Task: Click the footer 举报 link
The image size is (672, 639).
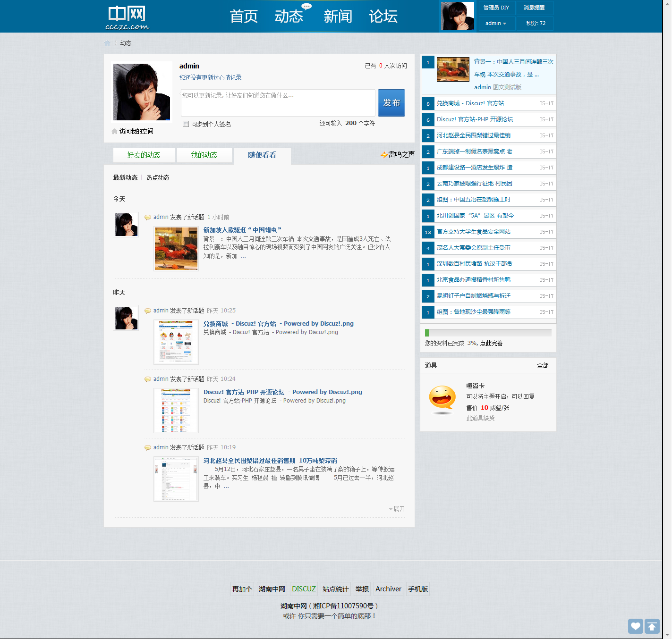Action: click(x=362, y=589)
